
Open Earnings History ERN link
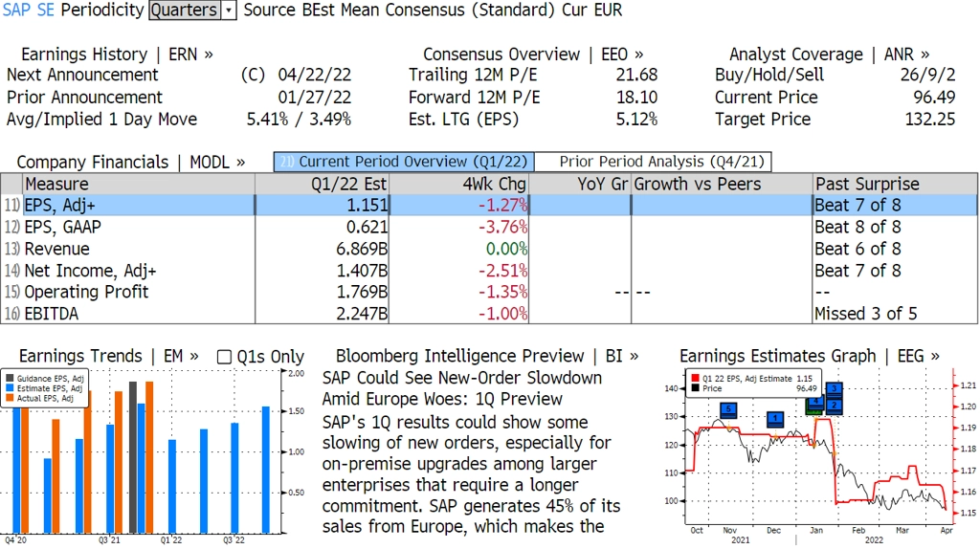point(117,55)
